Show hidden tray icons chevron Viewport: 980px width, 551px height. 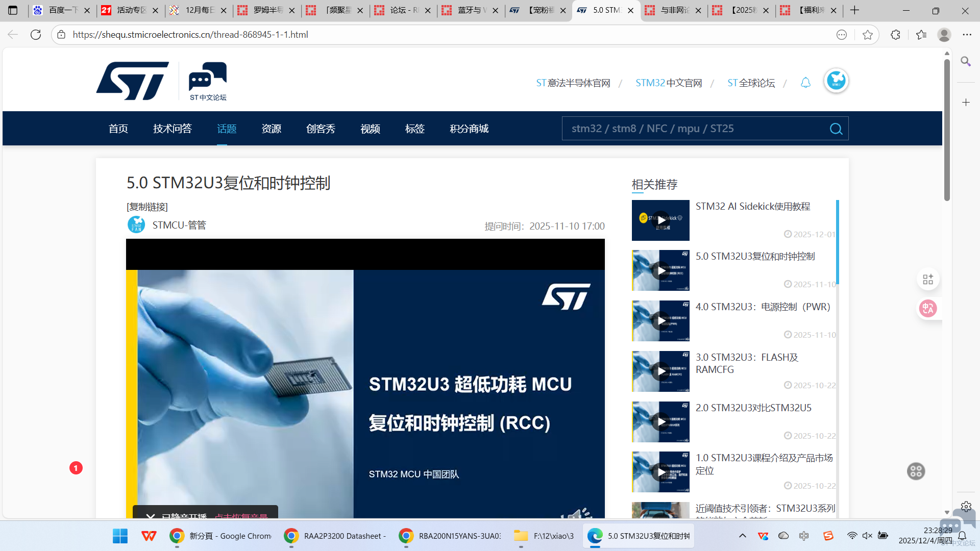coord(742,536)
